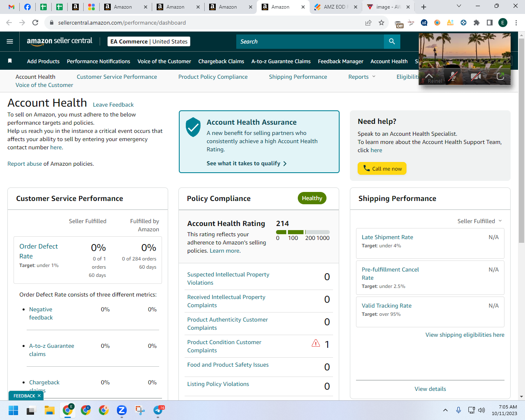Open Suspected Intellectual Property Violations
Image resolution: width=525 pixels, height=420 pixels.
(228, 278)
